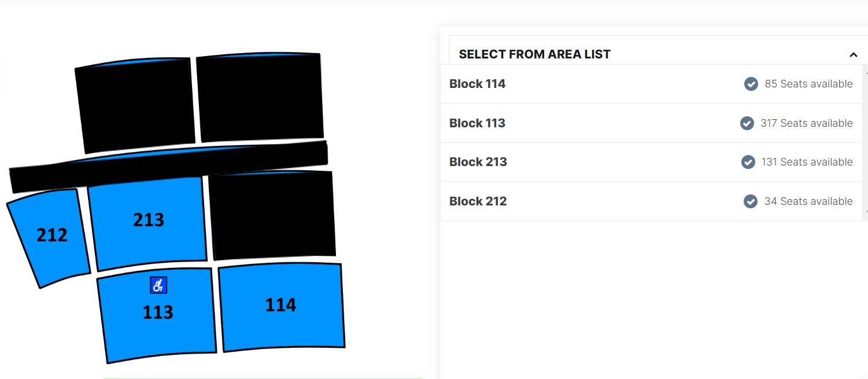Click the checkmark icon beside 131 Seats available
This screenshot has height=379, width=868.
(x=748, y=162)
